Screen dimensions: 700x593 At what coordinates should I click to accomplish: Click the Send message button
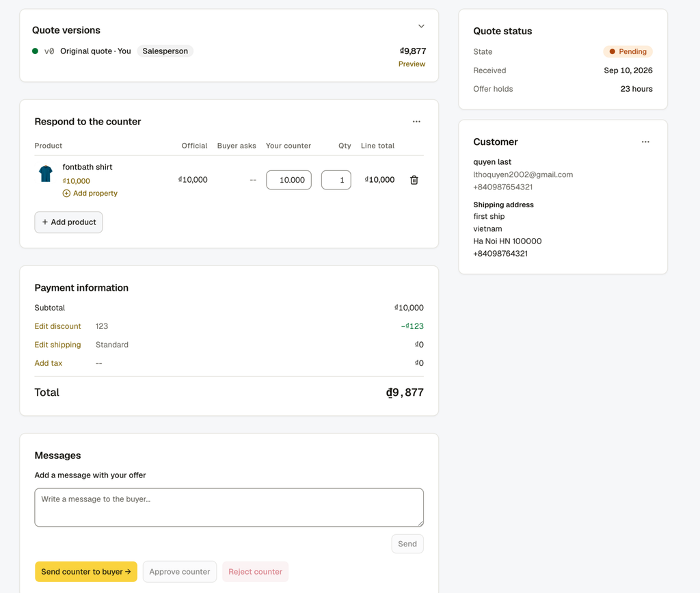407,544
